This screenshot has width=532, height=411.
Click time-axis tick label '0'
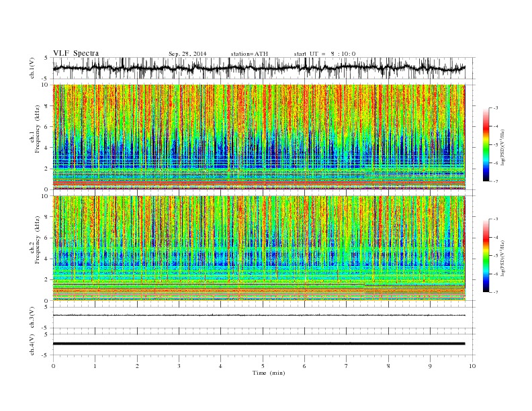pyautogui.click(x=53, y=366)
